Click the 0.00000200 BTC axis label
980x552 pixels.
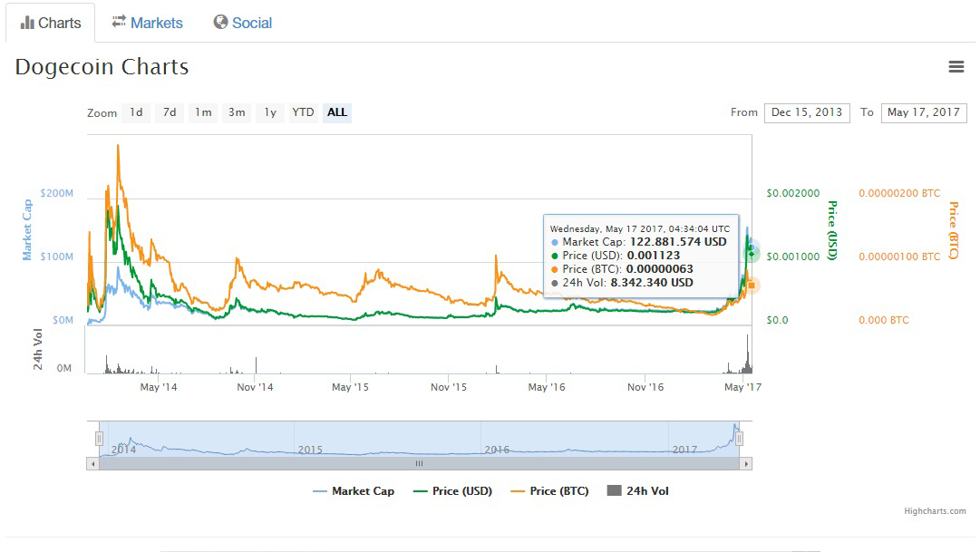pos(899,193)
